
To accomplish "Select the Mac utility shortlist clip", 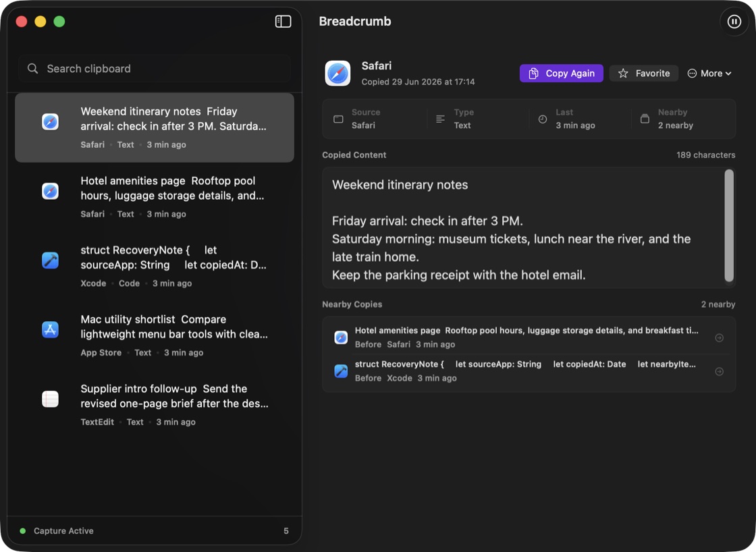I will tap(155, 335).
